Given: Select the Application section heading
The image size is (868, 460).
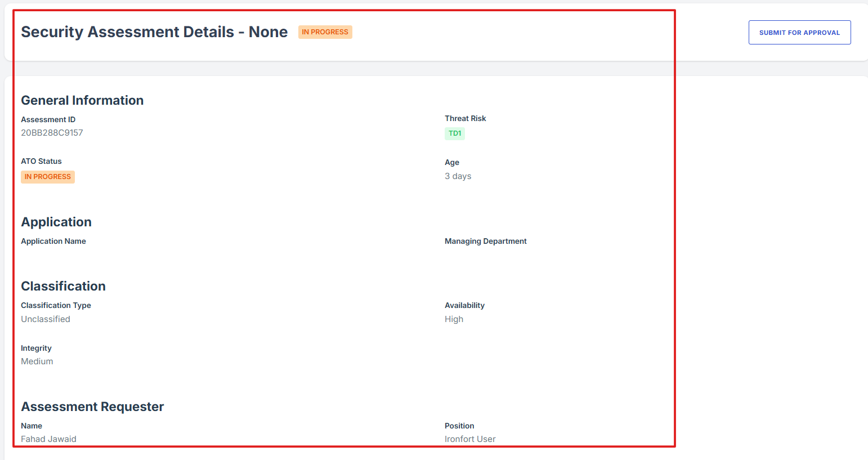Looking at the screenshot, I should (56, 222).
